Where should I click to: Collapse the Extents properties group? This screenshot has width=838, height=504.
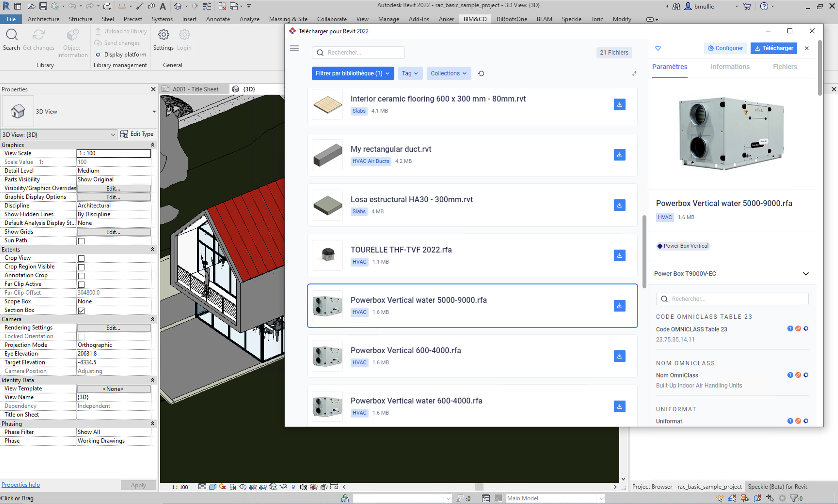(152, 249)
